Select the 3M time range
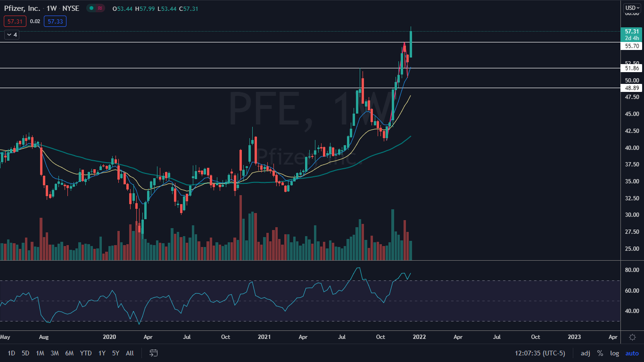Screen dimensions: 644x362 (x=55, y=353)
